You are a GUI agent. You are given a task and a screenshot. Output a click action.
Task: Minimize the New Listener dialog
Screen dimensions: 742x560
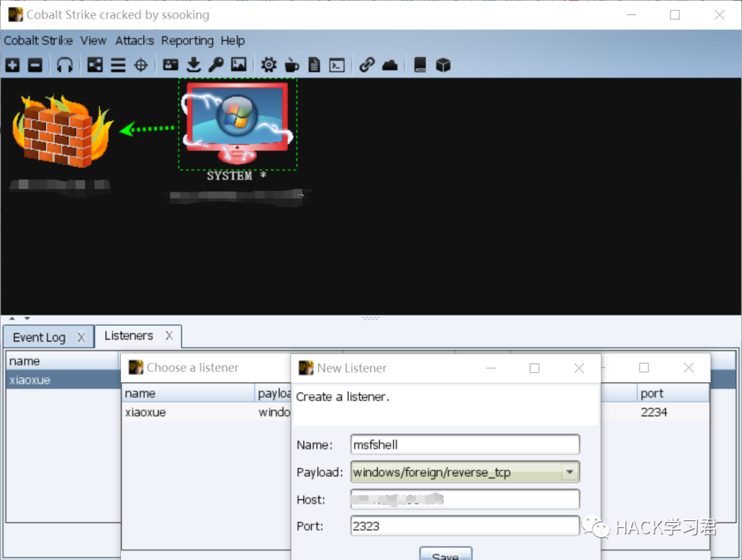[491, 368]
